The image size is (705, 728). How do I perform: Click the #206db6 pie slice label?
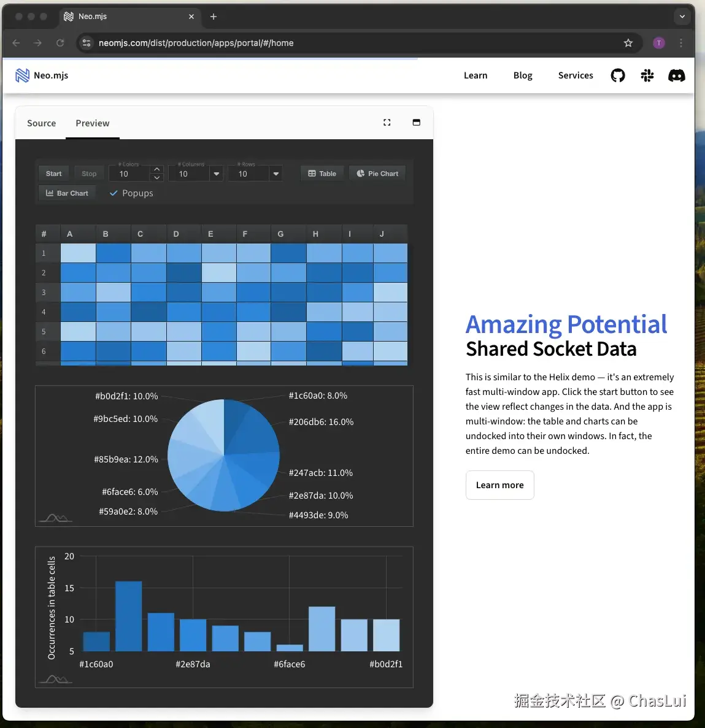coord(321,422)
